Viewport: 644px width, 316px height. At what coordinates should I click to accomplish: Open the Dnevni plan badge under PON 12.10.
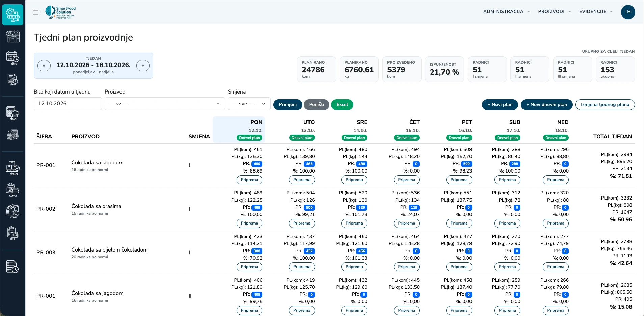249,138
